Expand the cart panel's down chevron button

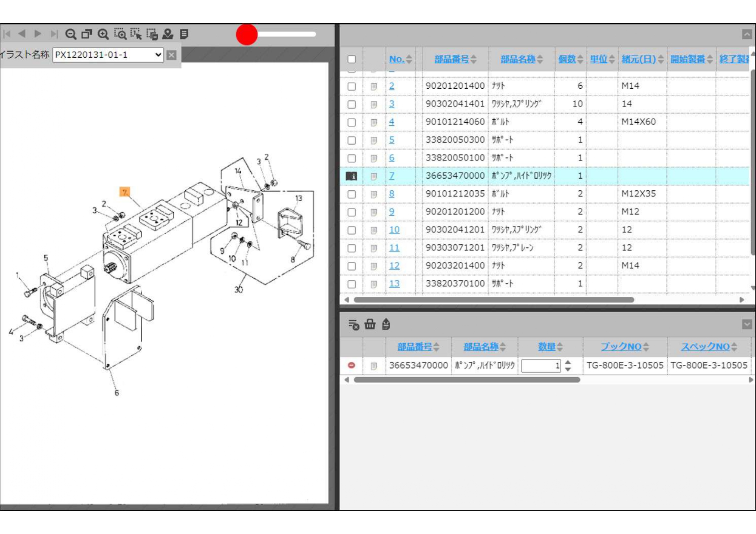click(747, 324)
